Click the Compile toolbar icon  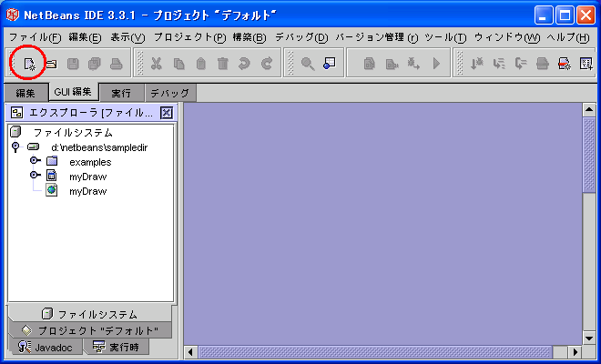tap(369, 64)
